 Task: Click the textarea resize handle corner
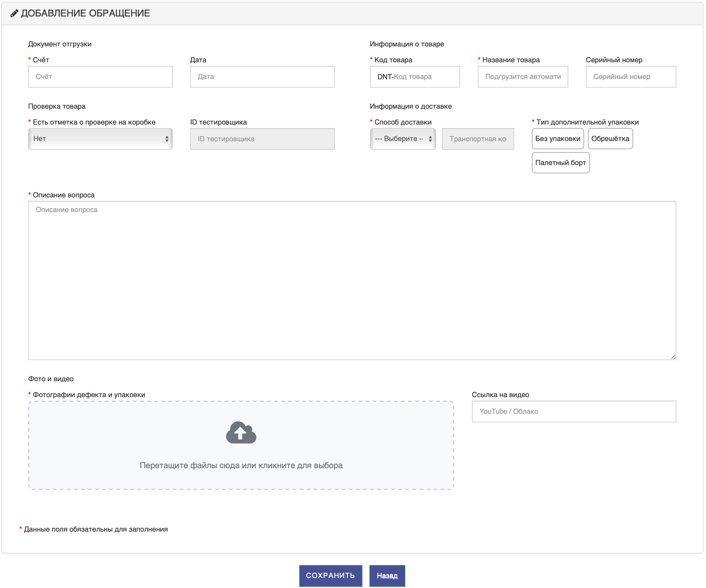pos(673,357)
